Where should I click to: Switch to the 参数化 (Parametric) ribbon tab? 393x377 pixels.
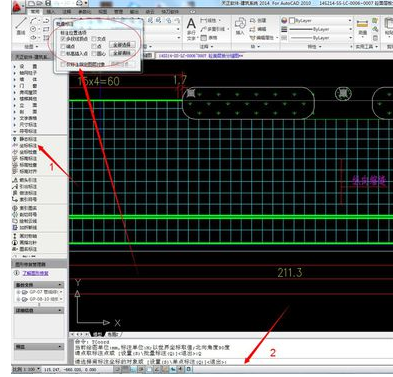tap(85, 11)
